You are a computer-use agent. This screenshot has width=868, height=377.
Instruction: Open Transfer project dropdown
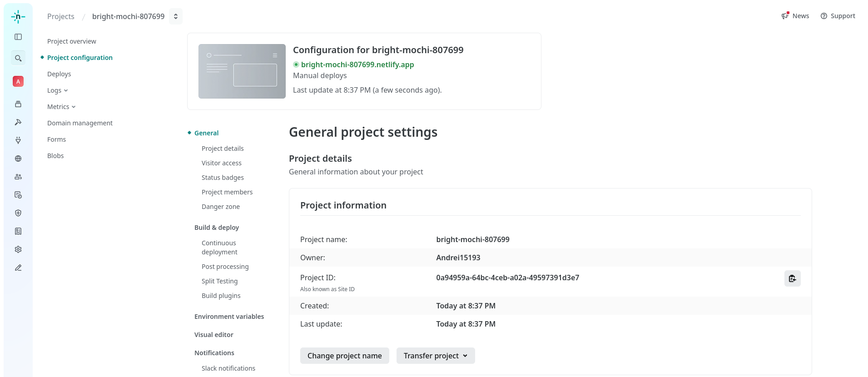pyautogui.click(x=436, y=356)
